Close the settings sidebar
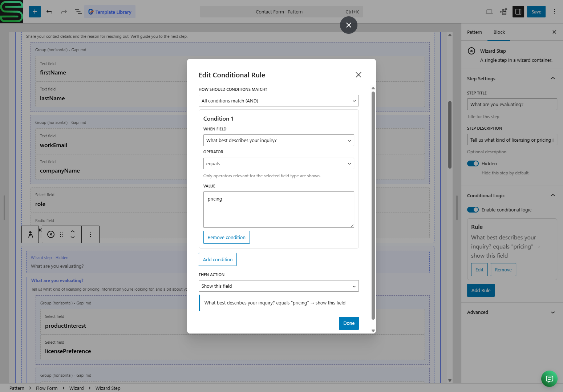 click(554, 32)
